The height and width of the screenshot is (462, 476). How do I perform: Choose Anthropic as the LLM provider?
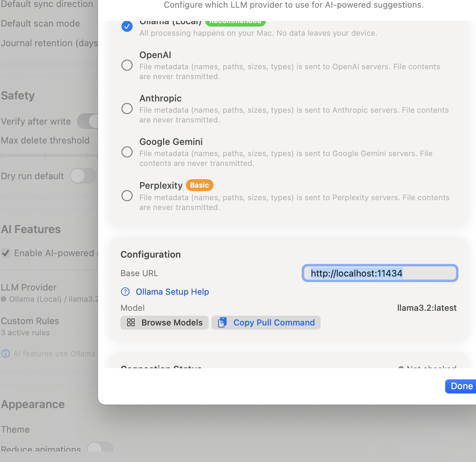pyautogui.click(x=127, y=108)
